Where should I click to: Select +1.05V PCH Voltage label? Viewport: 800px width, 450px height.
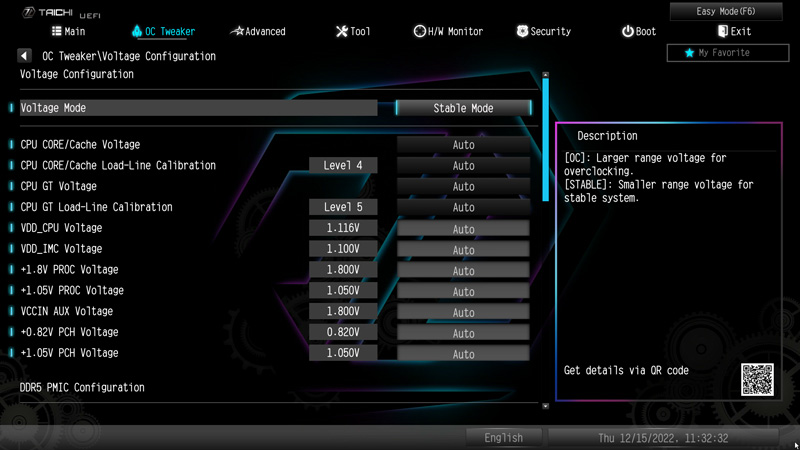69,353
